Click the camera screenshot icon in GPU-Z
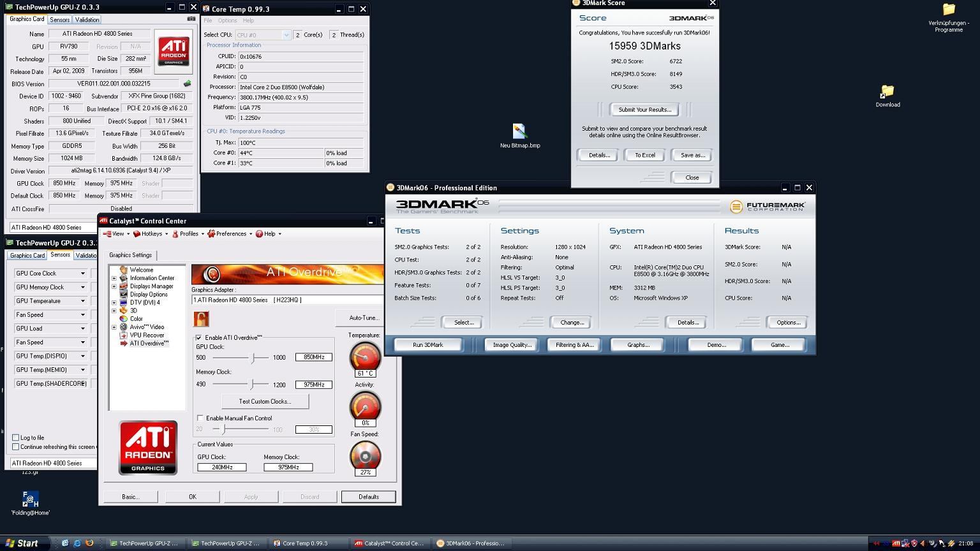 point(191,19)
